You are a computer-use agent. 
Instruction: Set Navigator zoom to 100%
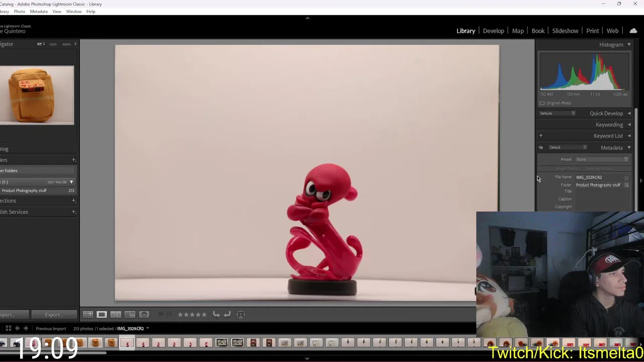tap(53, 44)
